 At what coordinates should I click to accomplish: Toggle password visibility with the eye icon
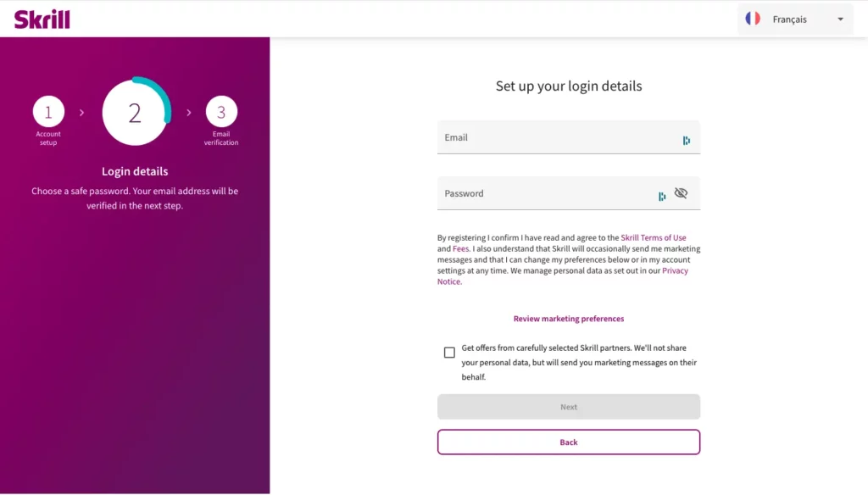[x=681, y=193]
